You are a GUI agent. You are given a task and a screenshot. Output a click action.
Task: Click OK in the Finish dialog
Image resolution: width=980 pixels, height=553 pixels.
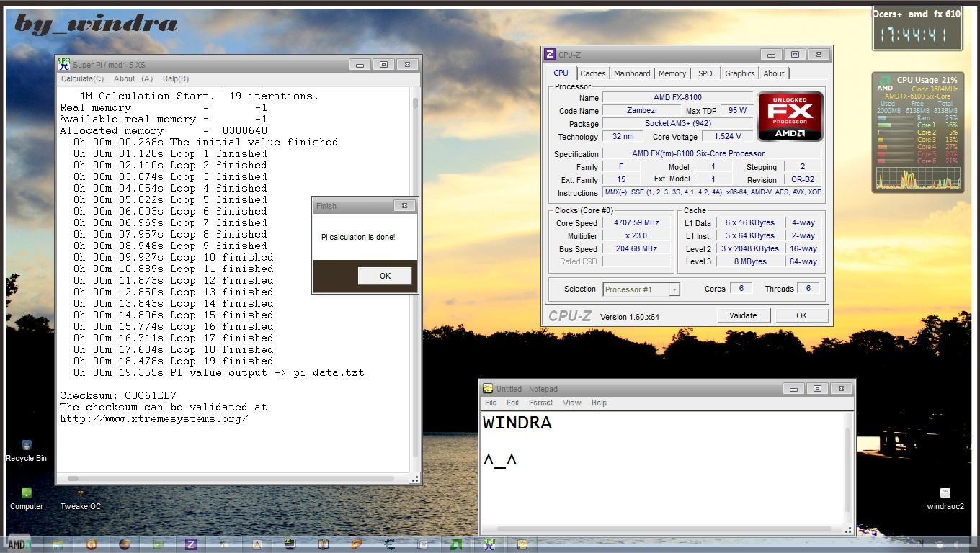pos(385,276)
